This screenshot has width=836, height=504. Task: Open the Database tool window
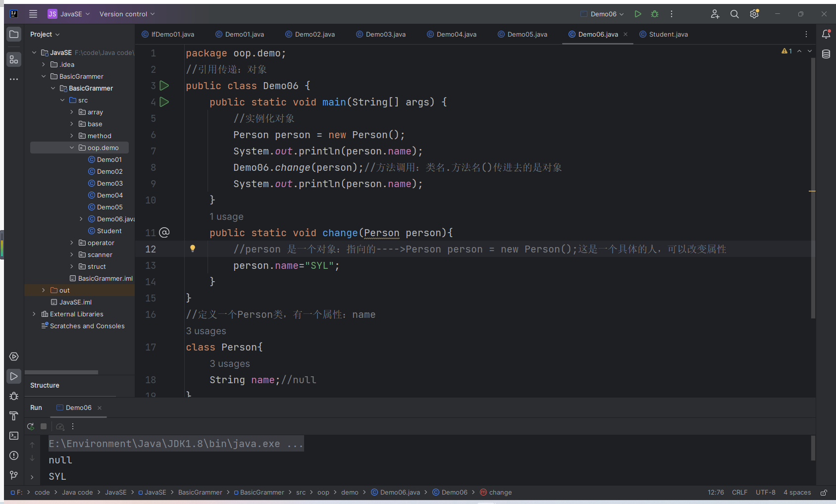[x=826, y=54]
